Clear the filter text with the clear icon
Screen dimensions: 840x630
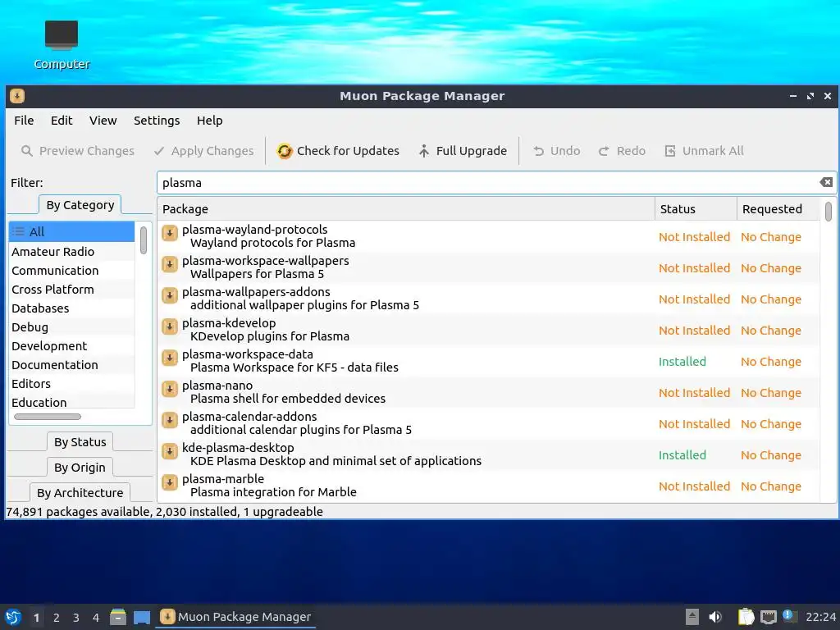(826, 182)
